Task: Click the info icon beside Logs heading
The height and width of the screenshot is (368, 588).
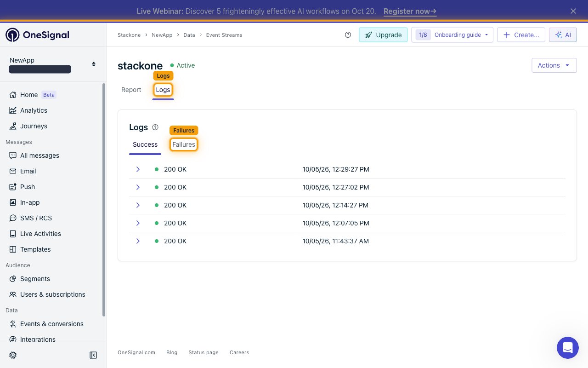Action: coord(155,127)
